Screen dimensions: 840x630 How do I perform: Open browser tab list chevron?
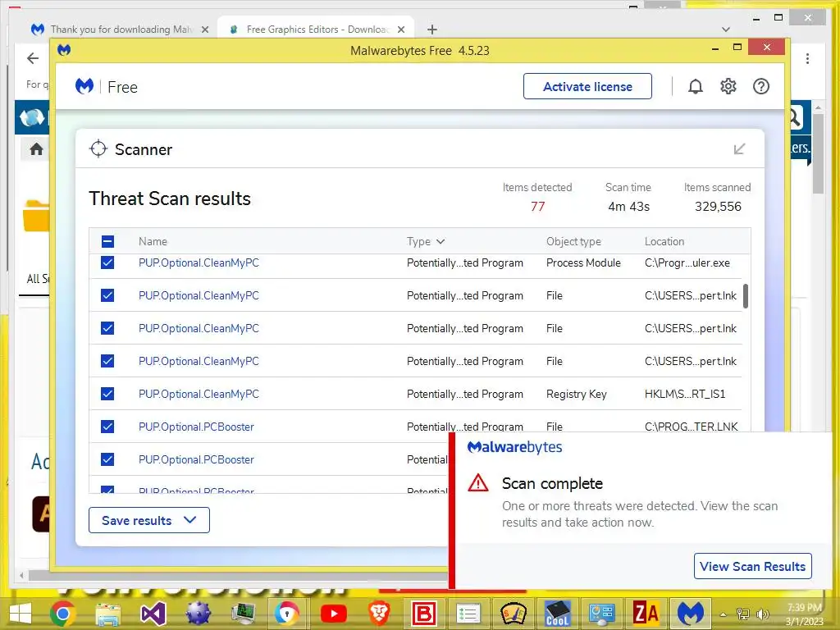(x=726, y=30)
